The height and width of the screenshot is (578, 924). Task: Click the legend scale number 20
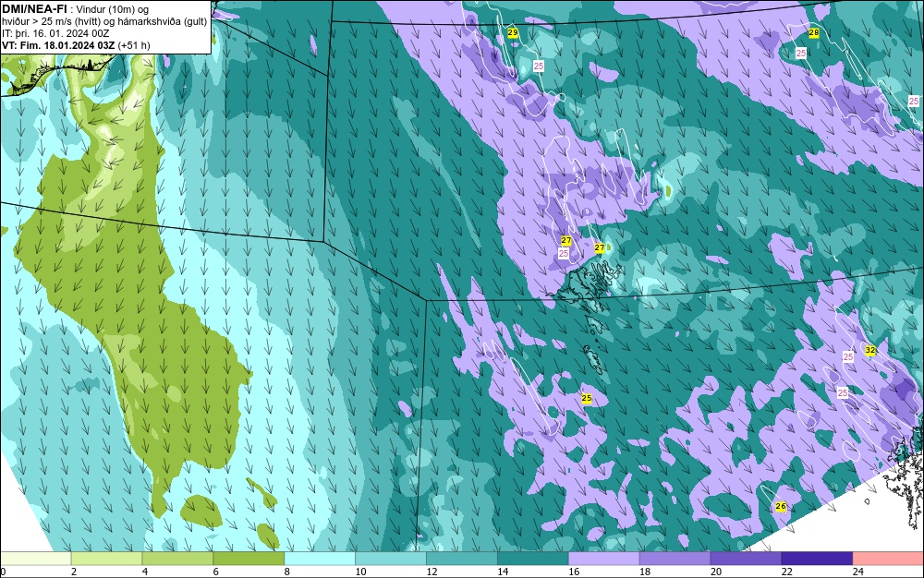point(716,572)
